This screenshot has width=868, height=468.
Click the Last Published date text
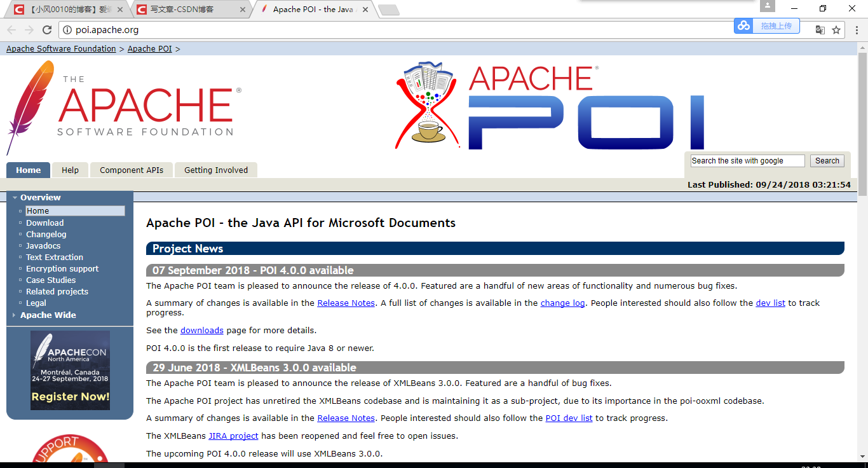(x=769, y=184)
